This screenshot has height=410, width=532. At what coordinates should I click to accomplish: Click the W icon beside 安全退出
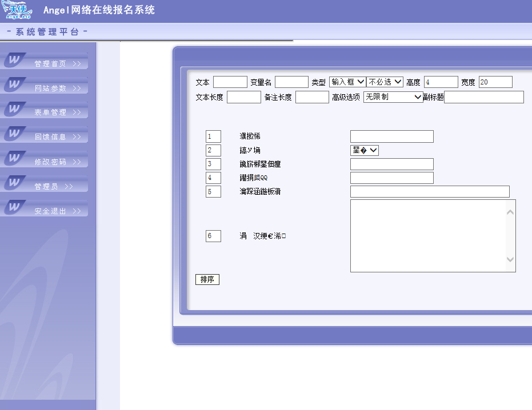pos(15,207)
